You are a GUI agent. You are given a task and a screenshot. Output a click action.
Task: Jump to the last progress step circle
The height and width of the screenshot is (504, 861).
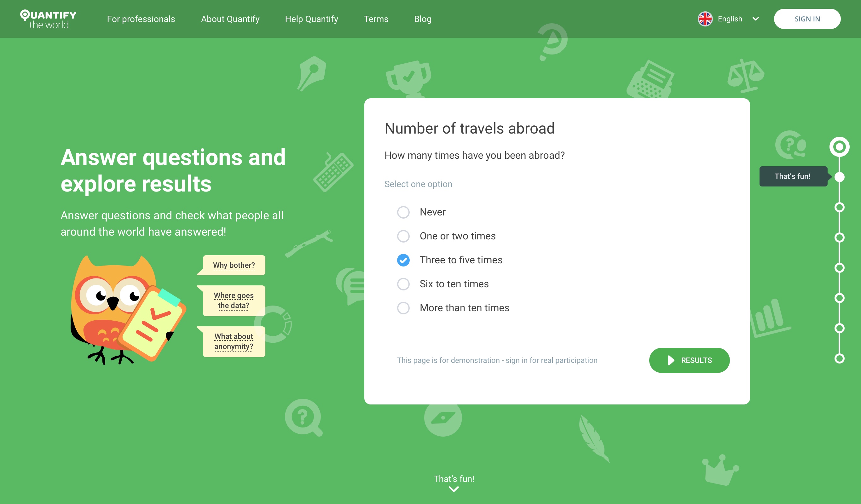click(x=839, y=358)
